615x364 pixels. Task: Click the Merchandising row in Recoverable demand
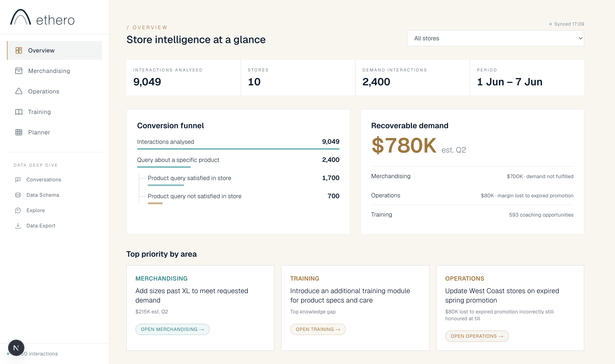(472, 176)
